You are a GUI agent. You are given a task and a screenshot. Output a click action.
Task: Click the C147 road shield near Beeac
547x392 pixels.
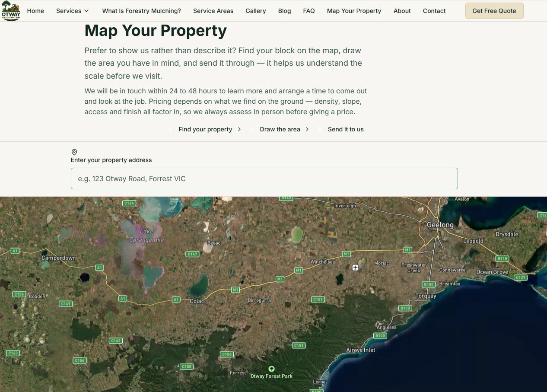tap(192, 254)
